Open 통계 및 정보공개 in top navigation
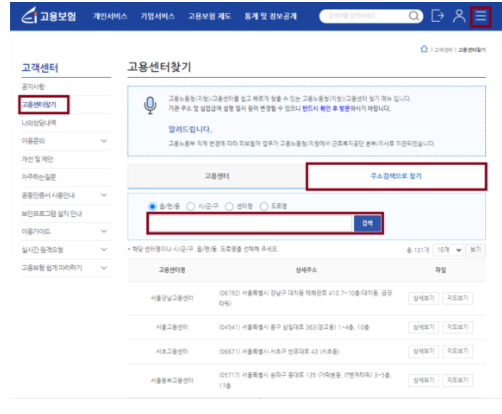This screenshot has width=502, height=414. click(x=270, y=16)
